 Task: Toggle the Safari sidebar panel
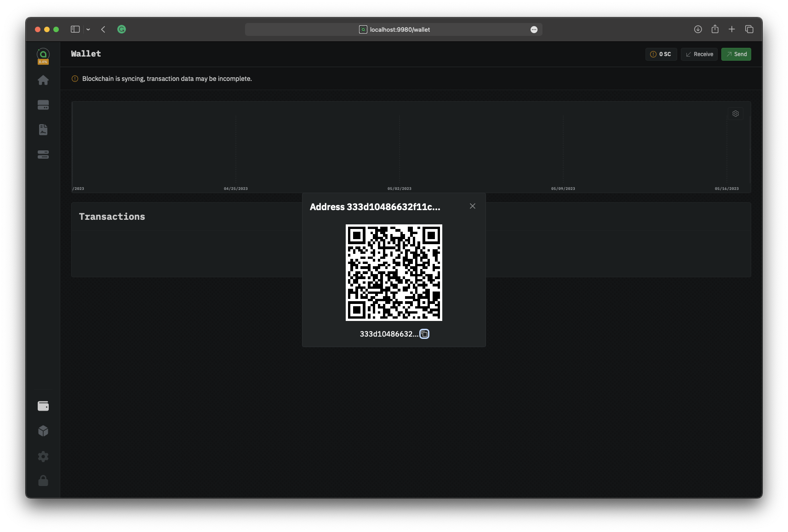[x=75, y=29]
